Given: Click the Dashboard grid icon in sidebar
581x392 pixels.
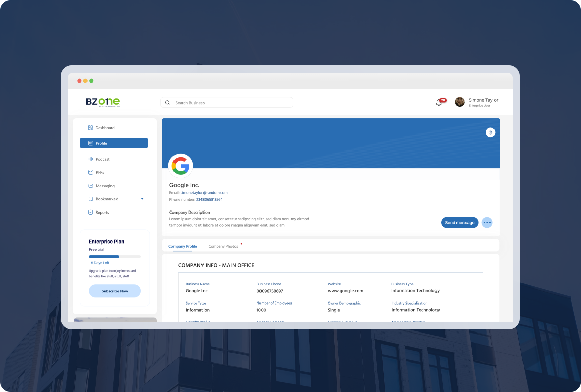Looking at the screenshot, I should click(90, 128).
